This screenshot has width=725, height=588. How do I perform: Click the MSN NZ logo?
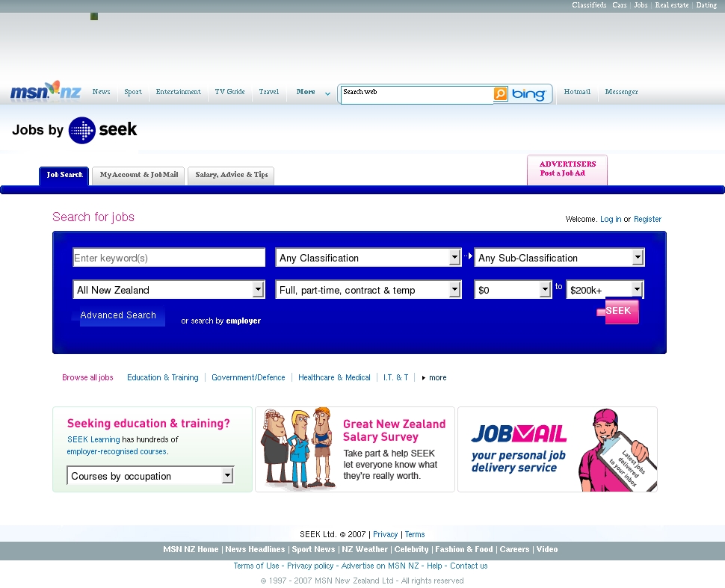46,90
